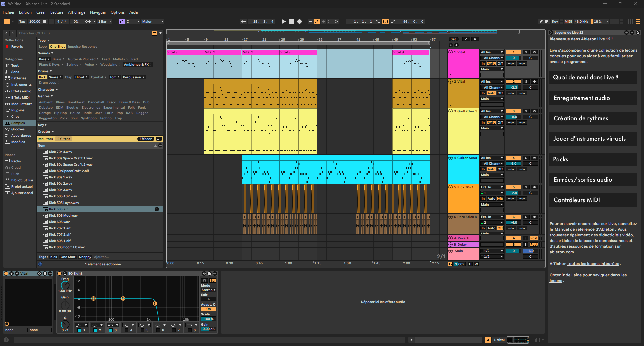Arm track 5 Kick 70s 1 for recording
Viewport: 644px width, 346px height.
click(535, 187)
